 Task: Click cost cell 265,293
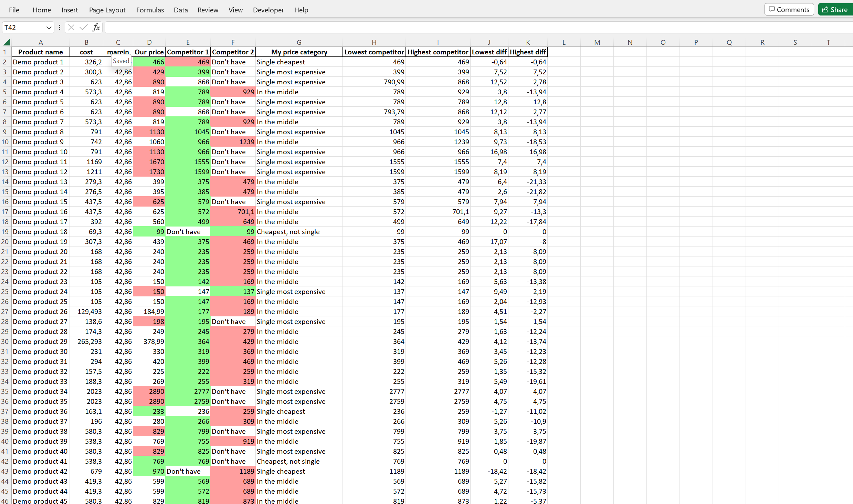[86, 342]
